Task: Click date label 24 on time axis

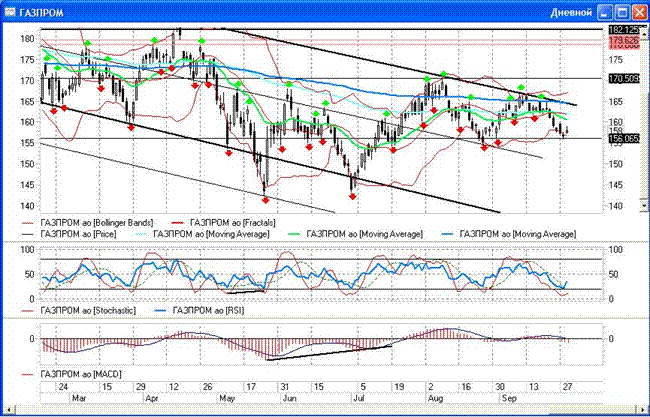Action: coord(63,387)
